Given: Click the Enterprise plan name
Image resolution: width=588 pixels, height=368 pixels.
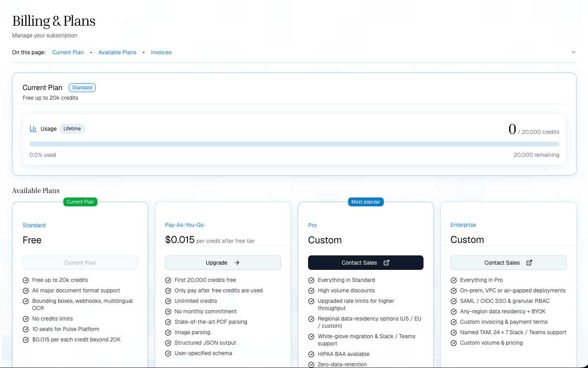Looking at the screenshot, I should (x=463, y=225).
